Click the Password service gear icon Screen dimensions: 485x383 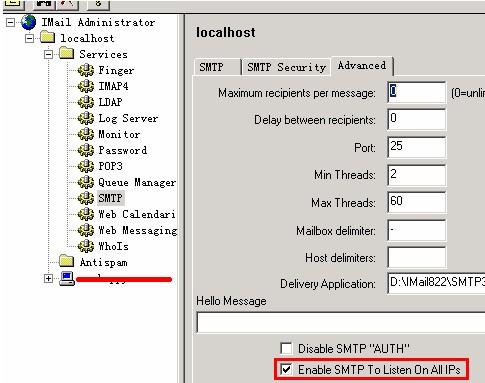click(86, 150)
